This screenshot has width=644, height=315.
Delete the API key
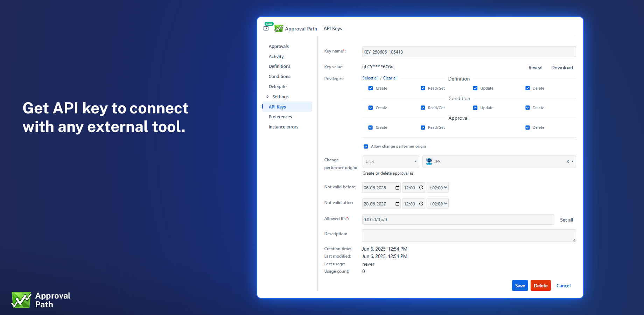540,286
